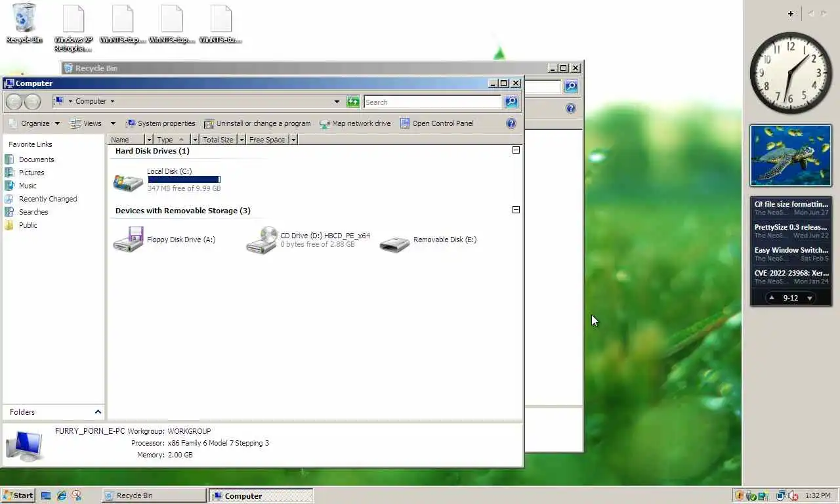Click the Search input field in Computer window

point(432,102)
